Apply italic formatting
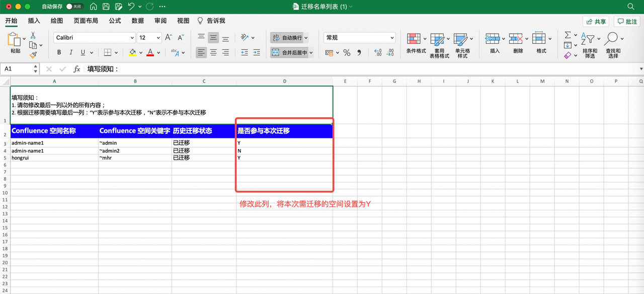 (71, 52)
